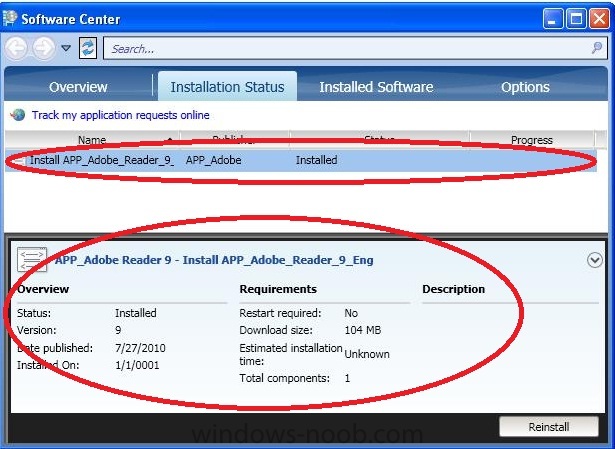Minimize the Software Center window
Screen dimensions: 615x449
click(x=553, y=19)
